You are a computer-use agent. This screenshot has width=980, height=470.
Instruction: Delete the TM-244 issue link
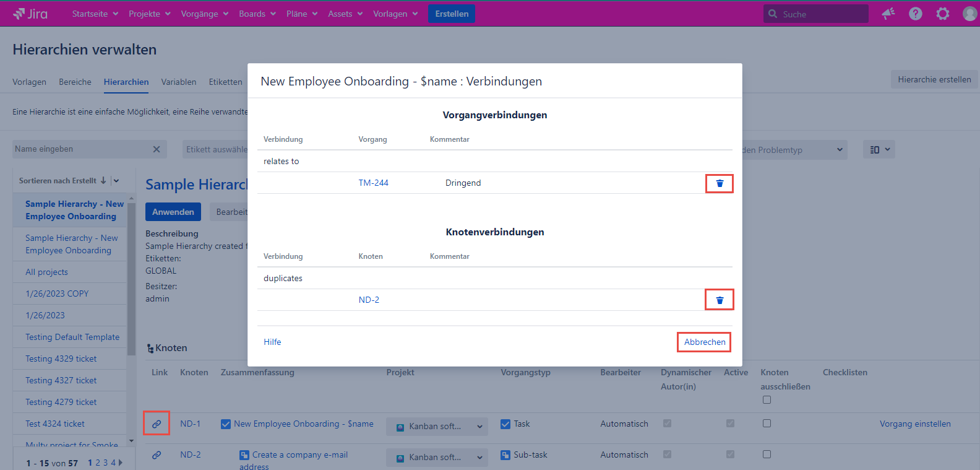(719, 183)
